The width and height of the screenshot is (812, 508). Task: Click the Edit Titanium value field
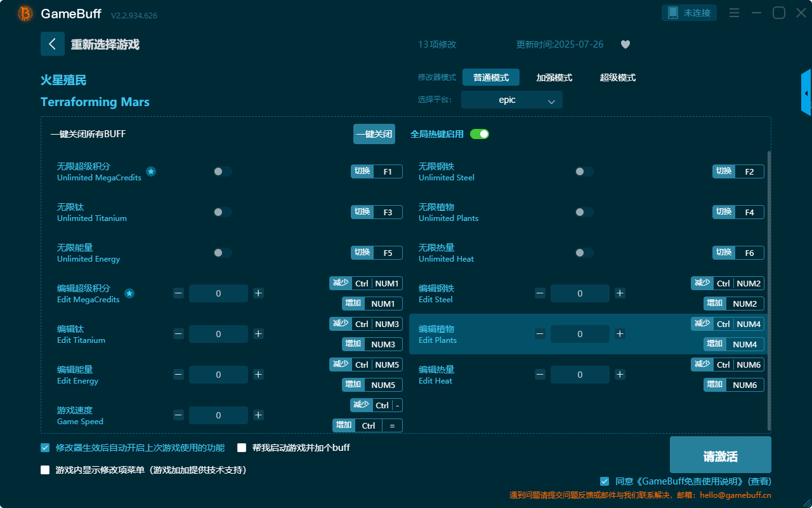[x=218, y=334]
